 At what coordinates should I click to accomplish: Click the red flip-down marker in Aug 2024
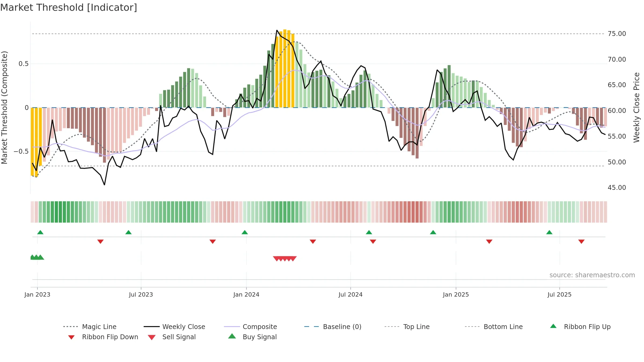[373, 242]
